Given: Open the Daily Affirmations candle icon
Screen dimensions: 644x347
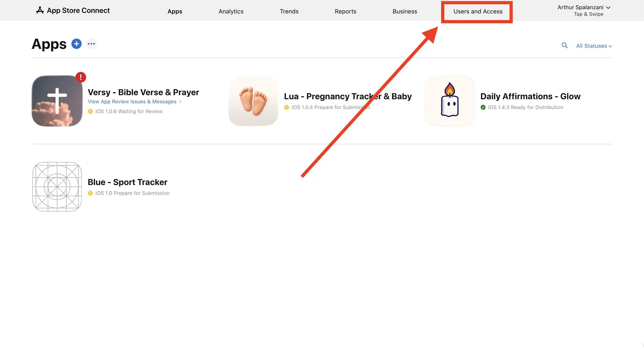Looking at the screenshot, I should pos(450,101).
